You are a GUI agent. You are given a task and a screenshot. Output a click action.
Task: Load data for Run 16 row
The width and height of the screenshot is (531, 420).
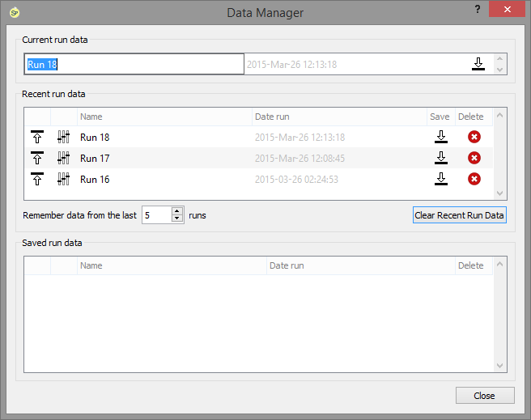pos(37,179)
